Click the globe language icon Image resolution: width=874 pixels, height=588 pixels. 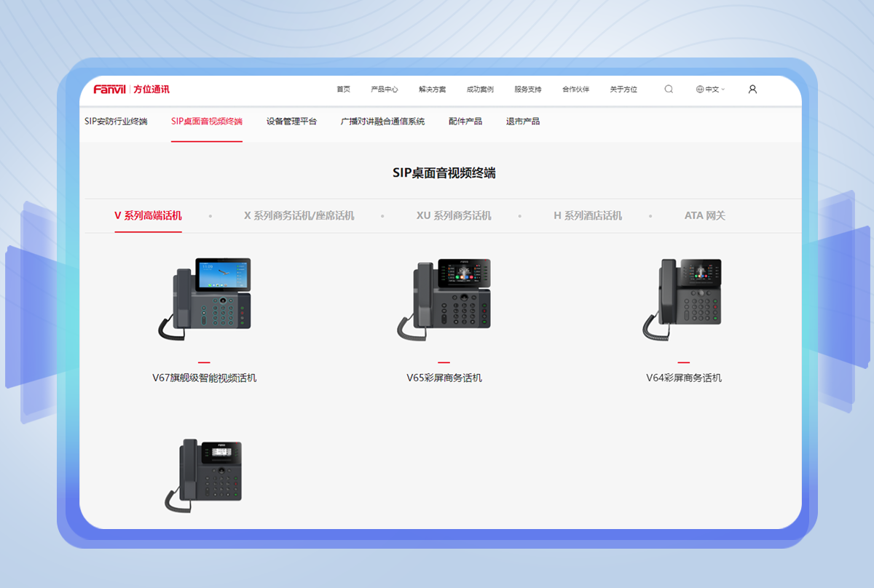click(700, 89)
